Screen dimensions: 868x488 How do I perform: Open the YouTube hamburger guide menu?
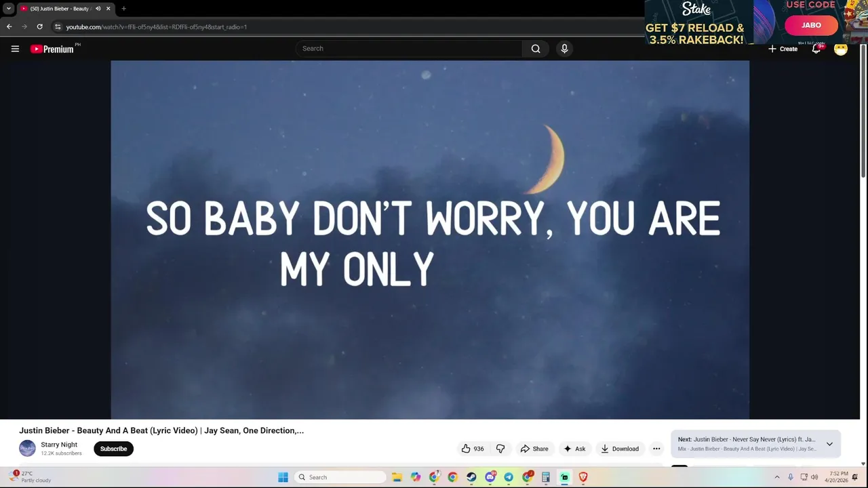tap(15, 49)
